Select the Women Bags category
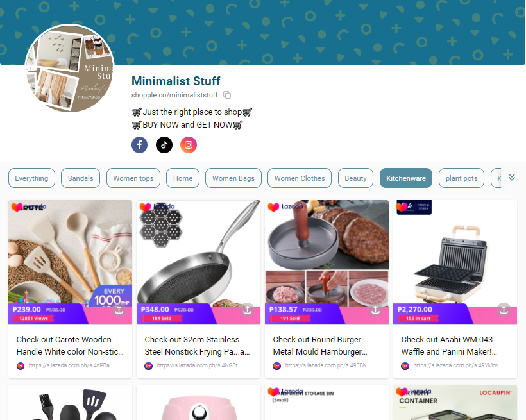Viewport: 526px width, 420px height. tap(233, 178)
